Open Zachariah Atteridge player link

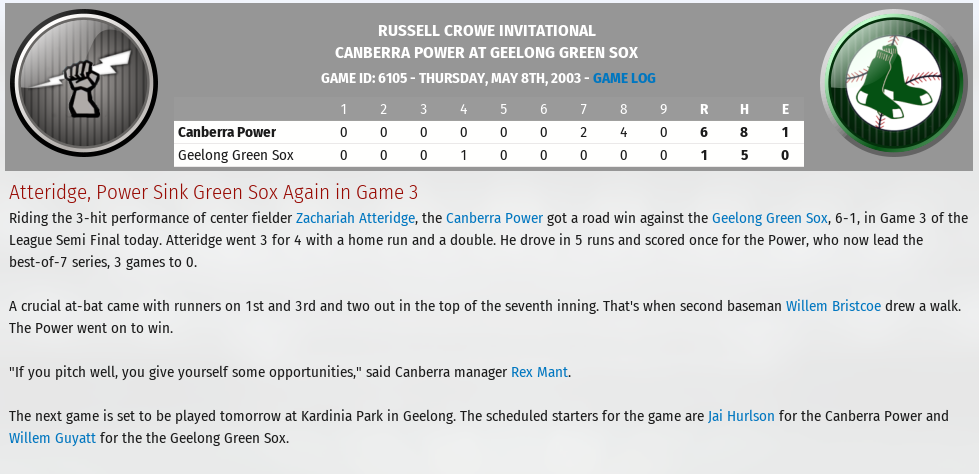355,218
